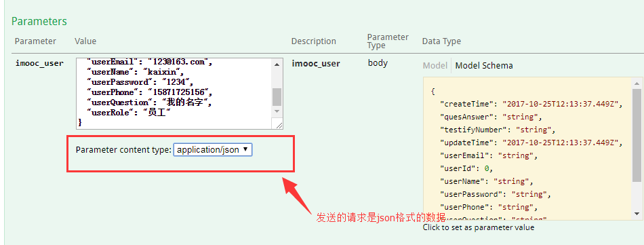Click the "userName": "string" schema line
644x245 pixels.
[487, 181]
